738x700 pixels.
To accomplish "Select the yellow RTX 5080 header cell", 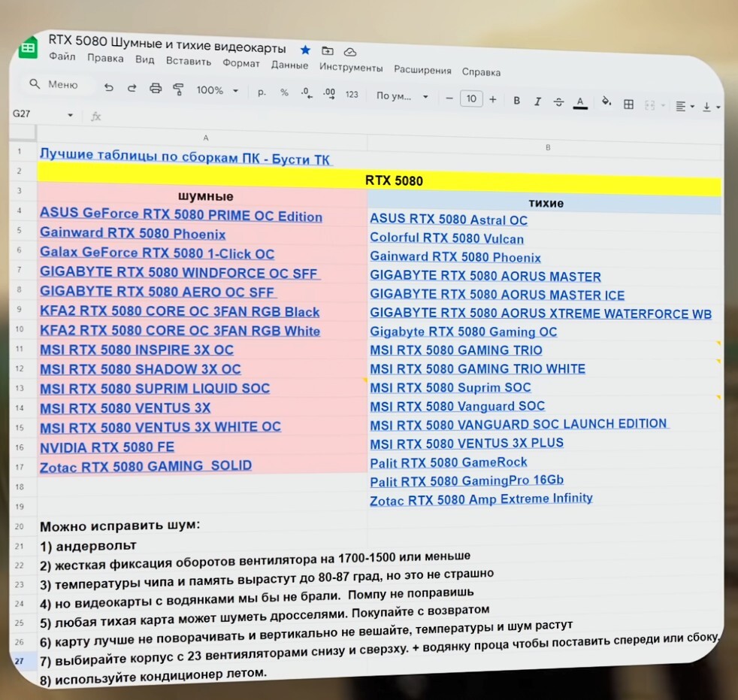I will click(380, 180).
